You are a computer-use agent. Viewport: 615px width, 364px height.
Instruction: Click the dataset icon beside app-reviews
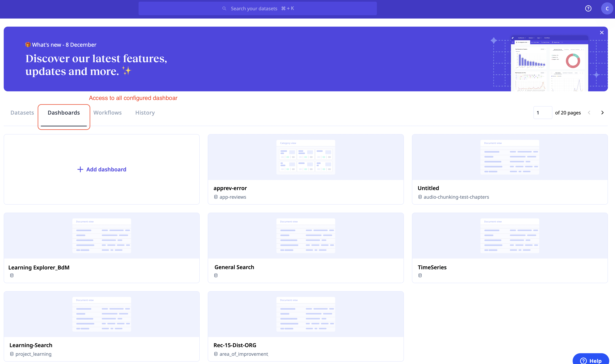click(x=216, y=197)
